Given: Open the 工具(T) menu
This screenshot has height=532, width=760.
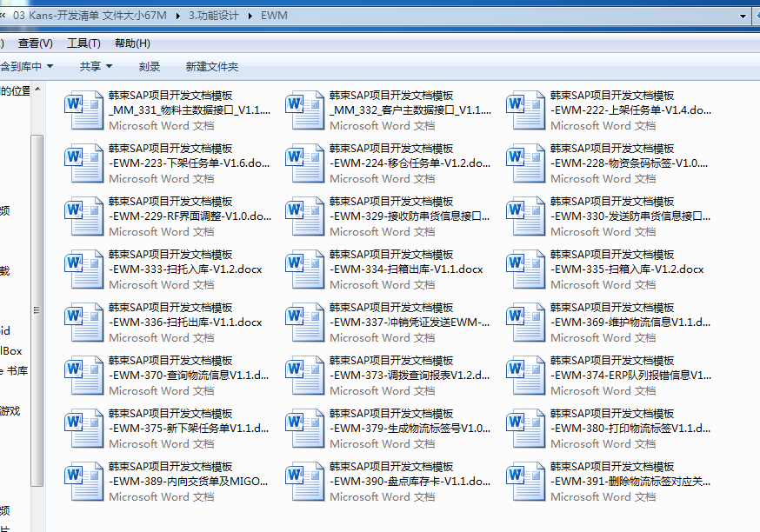Looking at the screenshot, I should (x=83, y=43).
